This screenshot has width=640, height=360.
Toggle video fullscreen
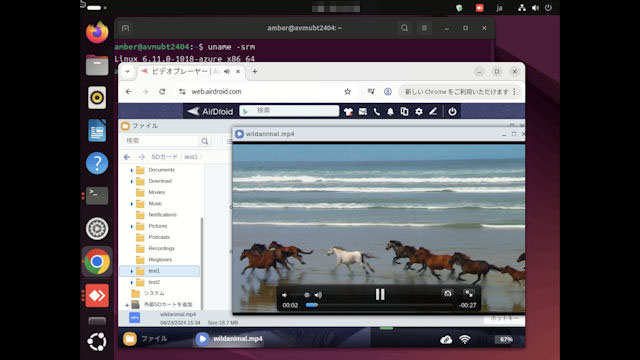[469, 293]
